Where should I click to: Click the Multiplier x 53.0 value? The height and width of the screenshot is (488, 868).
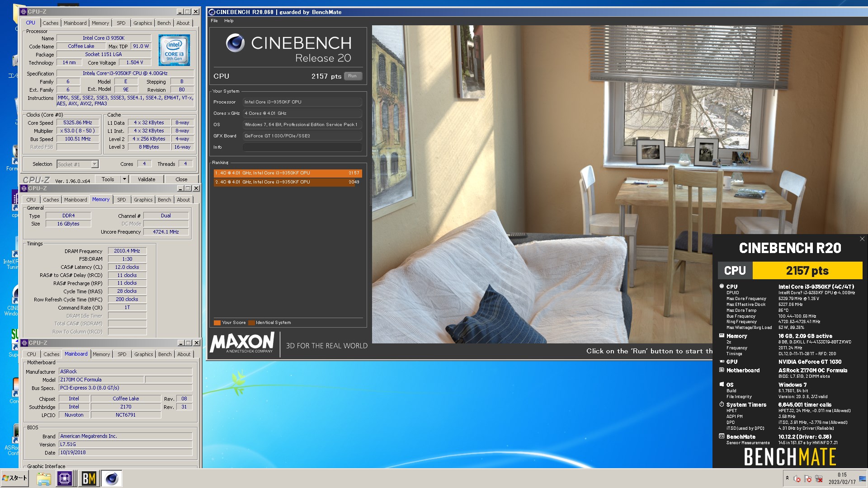click(x=77, y=131)
